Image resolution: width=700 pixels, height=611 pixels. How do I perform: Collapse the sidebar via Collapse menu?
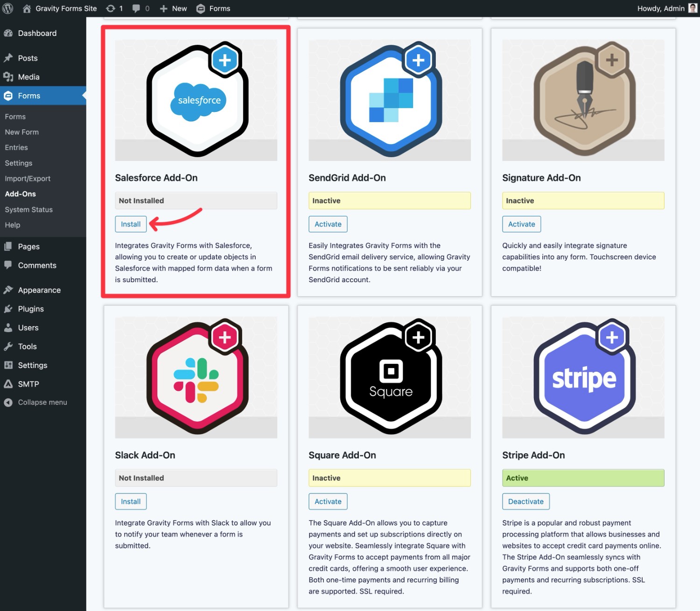pyautogui.click(x=43, y=403)
